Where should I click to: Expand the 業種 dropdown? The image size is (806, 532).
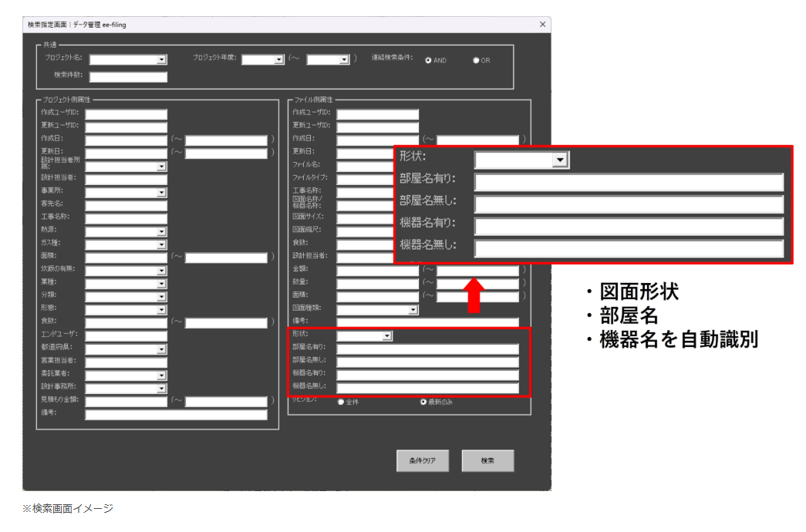tap(161, 284)
